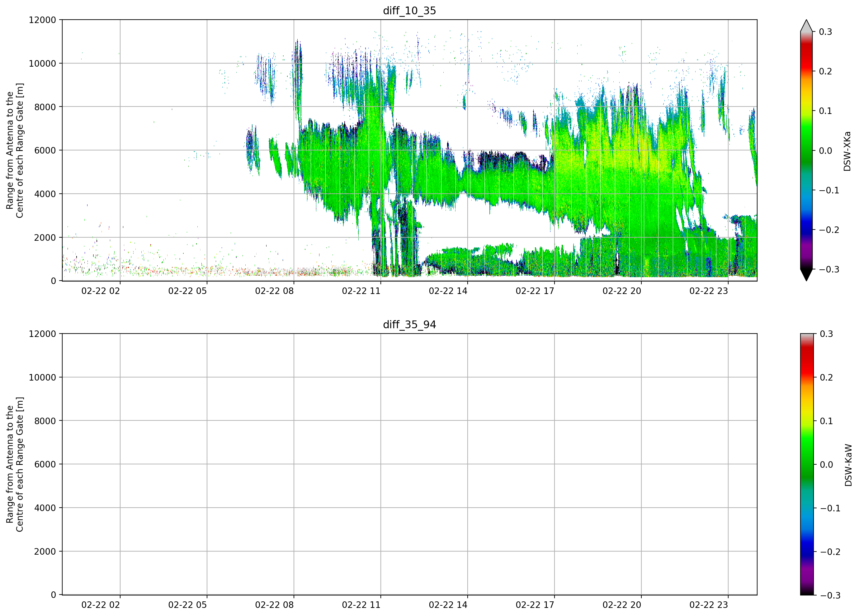Click the DSW-XKa colorbar label
859x616 pixels.
(x=847, y=151)
